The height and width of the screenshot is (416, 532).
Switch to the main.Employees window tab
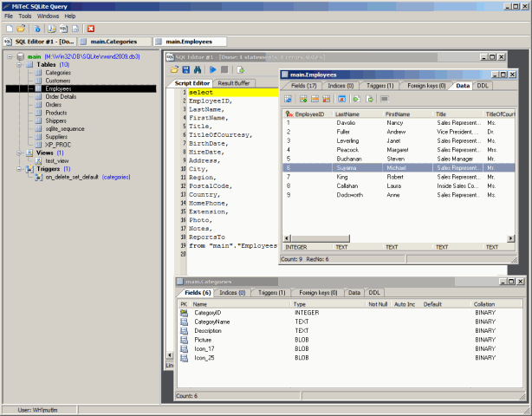190,42
